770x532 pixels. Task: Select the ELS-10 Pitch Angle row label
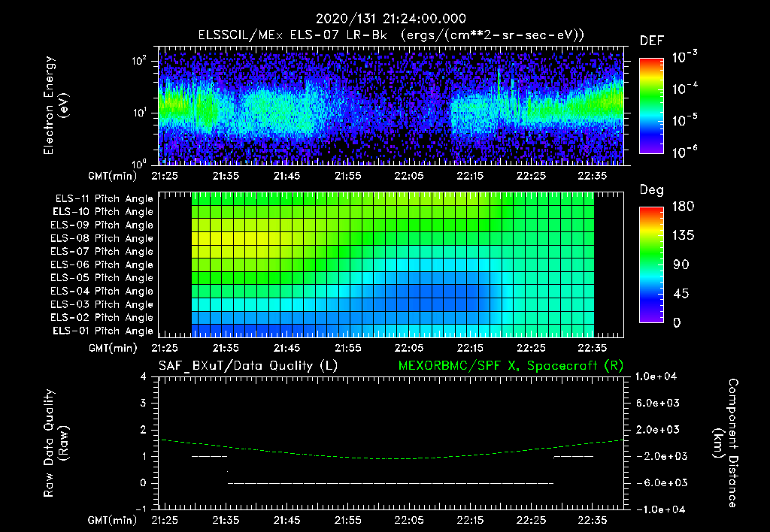pos(103,212)
